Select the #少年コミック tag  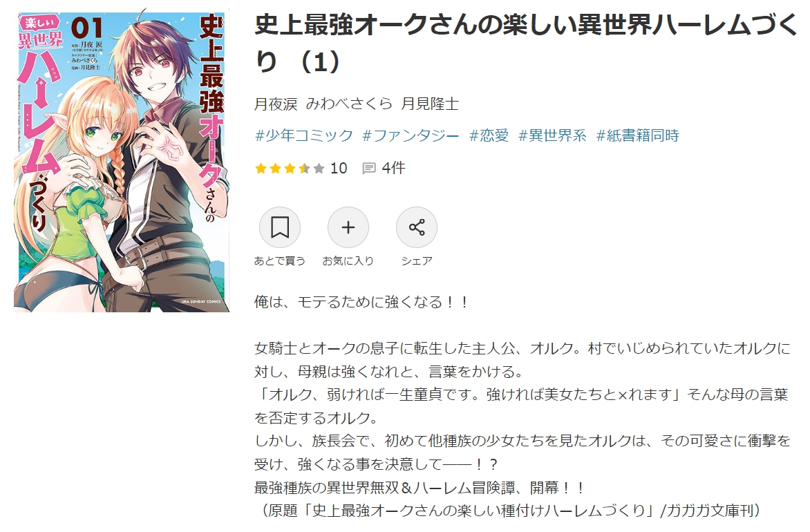[304, 136]
